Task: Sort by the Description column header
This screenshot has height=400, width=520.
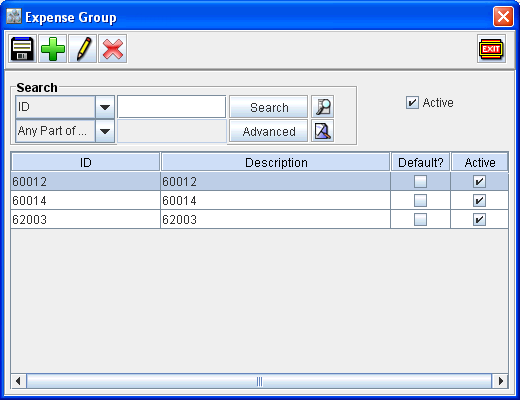Action: click(276, 162)
